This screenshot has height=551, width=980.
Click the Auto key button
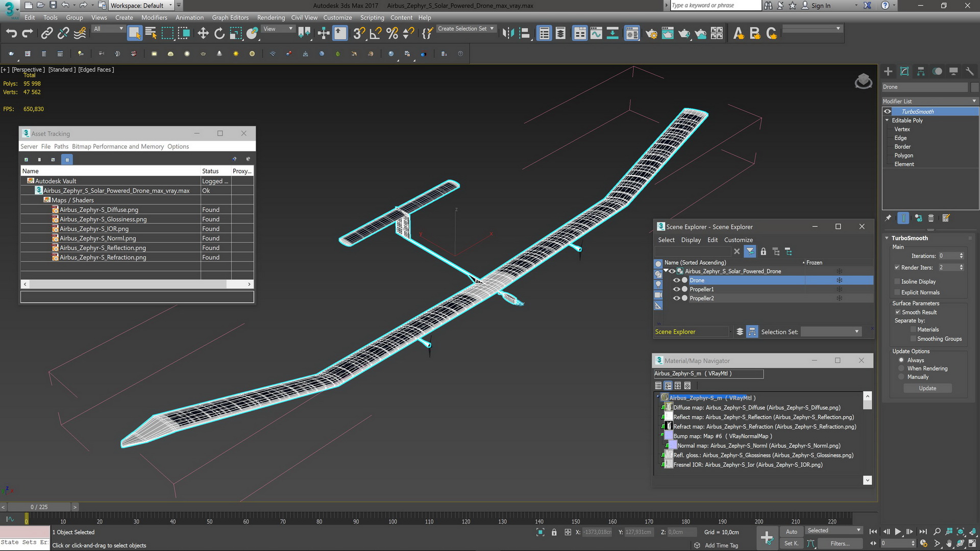[791, 532]
